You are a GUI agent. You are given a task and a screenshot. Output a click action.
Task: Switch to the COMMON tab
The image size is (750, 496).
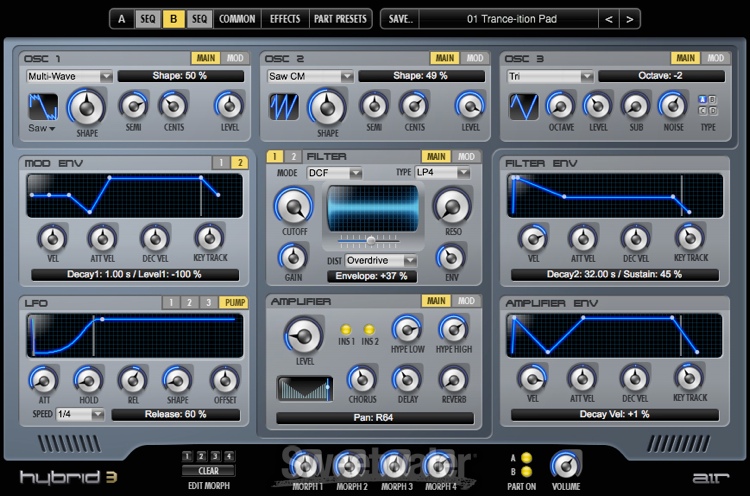pos(237,19)
